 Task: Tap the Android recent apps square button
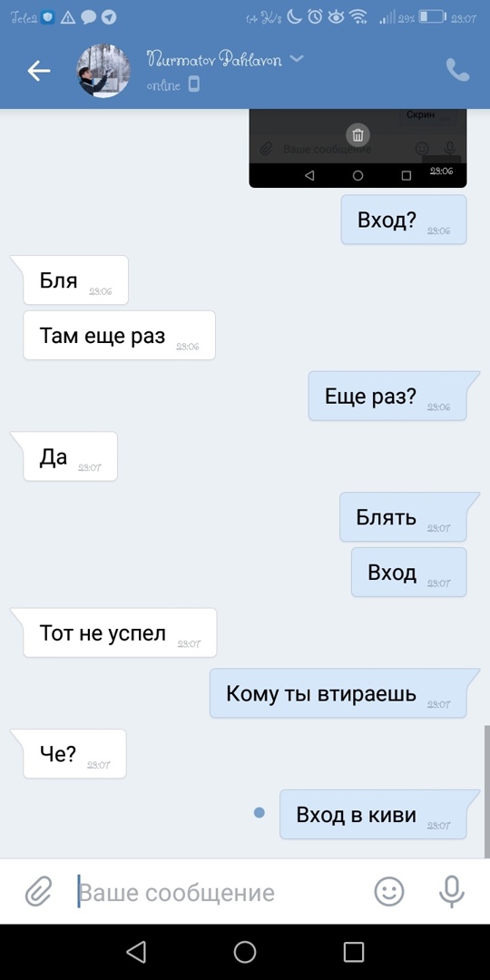(354, 952)
